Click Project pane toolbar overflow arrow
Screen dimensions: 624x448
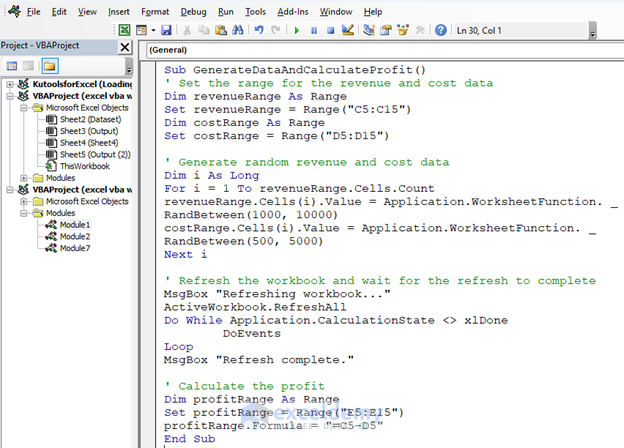click(x=129, y=66)
